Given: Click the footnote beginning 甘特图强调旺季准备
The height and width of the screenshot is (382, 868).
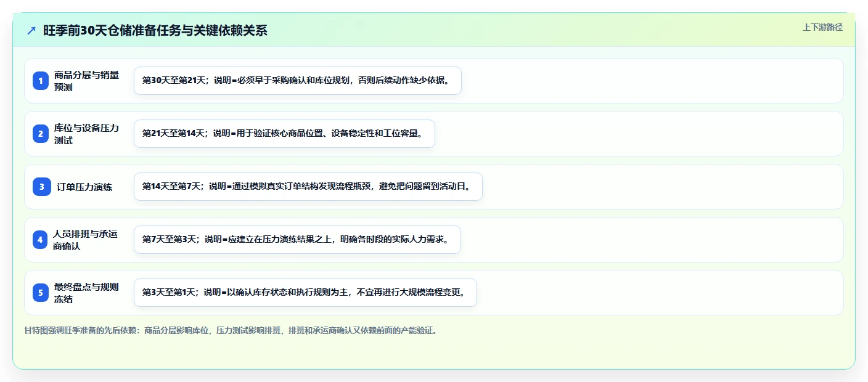Looking at the screenshot, I should tap(232, 330).
